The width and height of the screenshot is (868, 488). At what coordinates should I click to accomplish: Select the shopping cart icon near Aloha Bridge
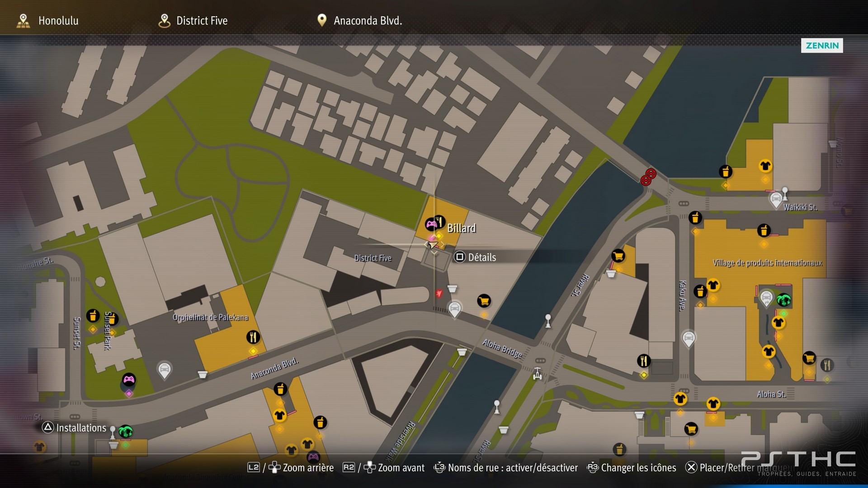(484, 301)
